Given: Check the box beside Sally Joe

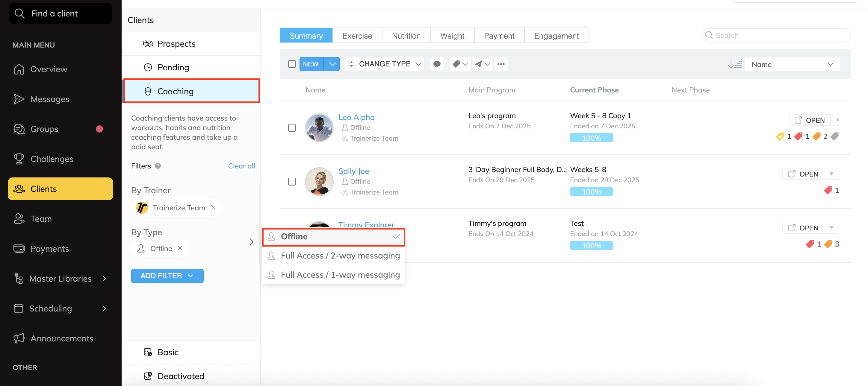Looking at the screenshot, I should tap(292, 182).
